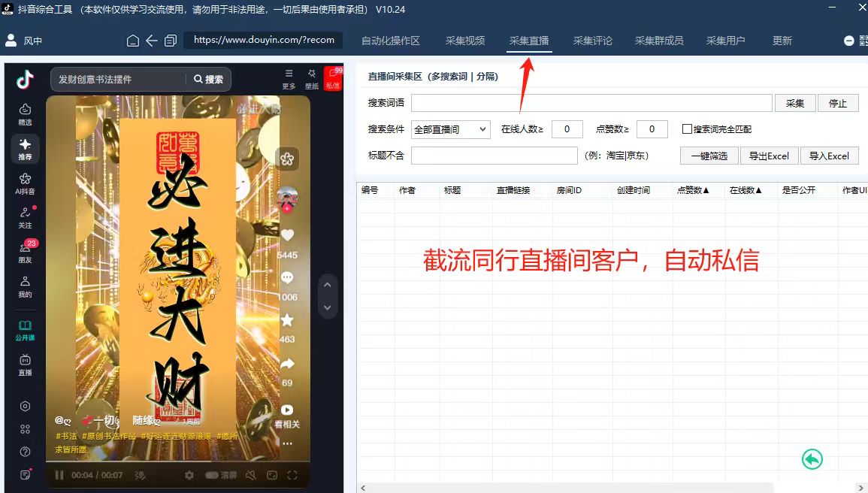Click the share arrow icon on video
868x493 pixels.
click(287, 364)
